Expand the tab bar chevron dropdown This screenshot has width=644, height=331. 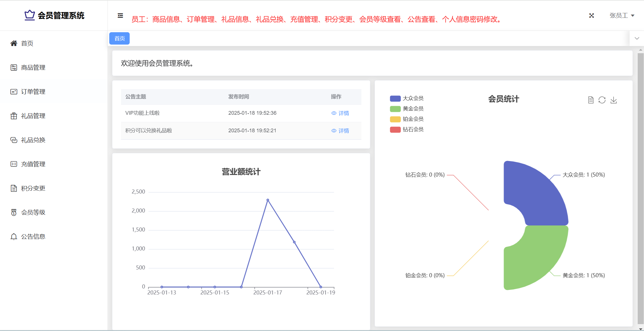point(637,38)
